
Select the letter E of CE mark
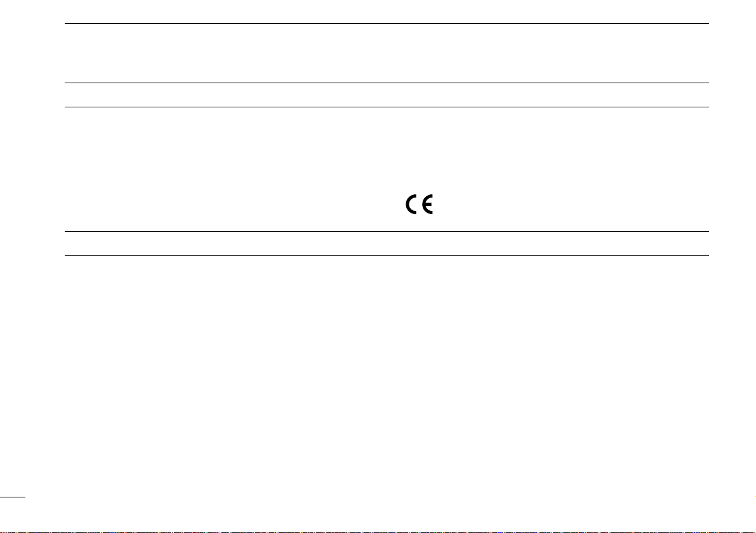point(428,205)
